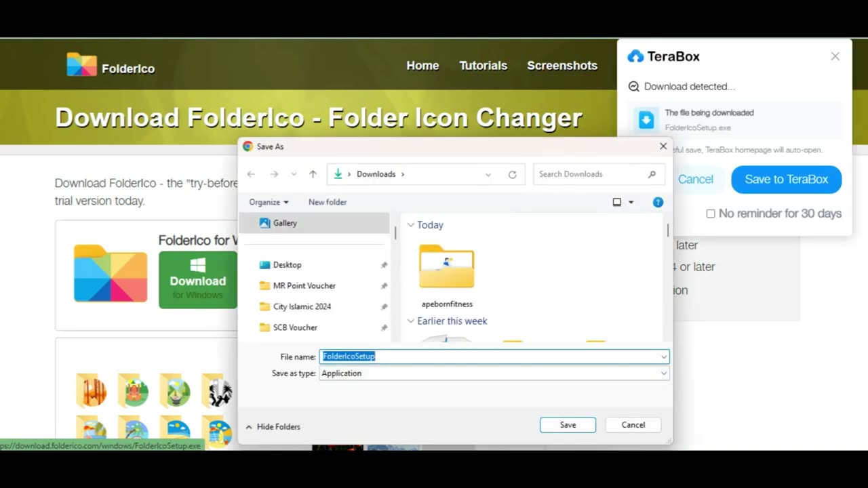The width and height of the screenshot is (868, 488).
Task: Close the Save As dialog
Action: tap(663, 146)
